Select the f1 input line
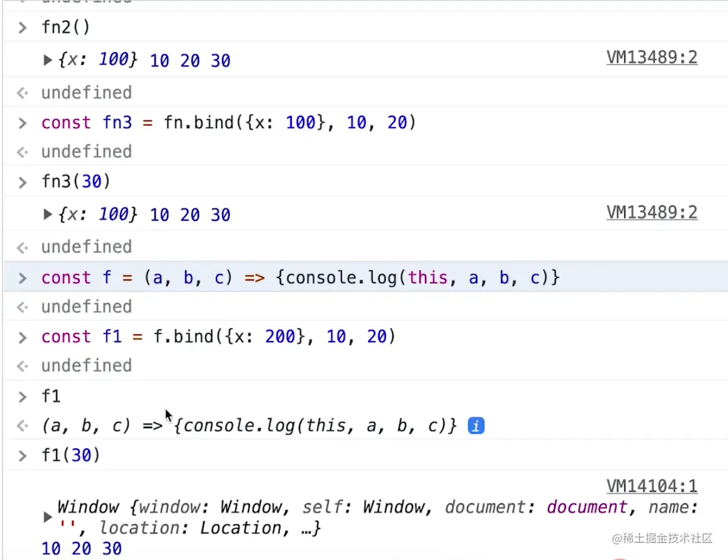Image resolution: width=728 pixels, height=560 pixels. click(51, 396)
